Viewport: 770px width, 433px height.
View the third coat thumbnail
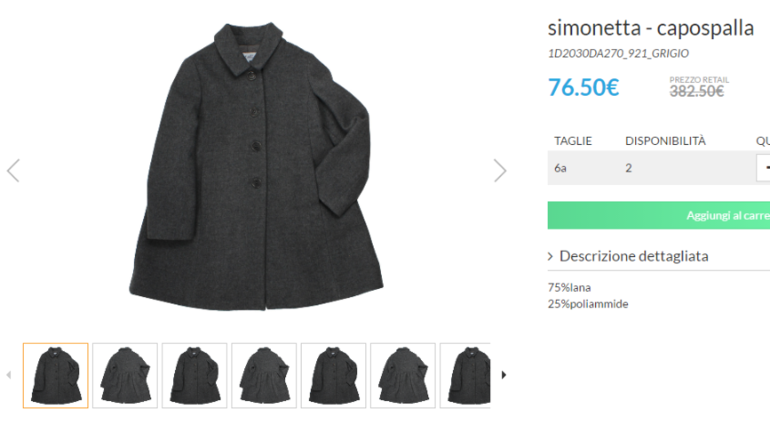(194, 375)
